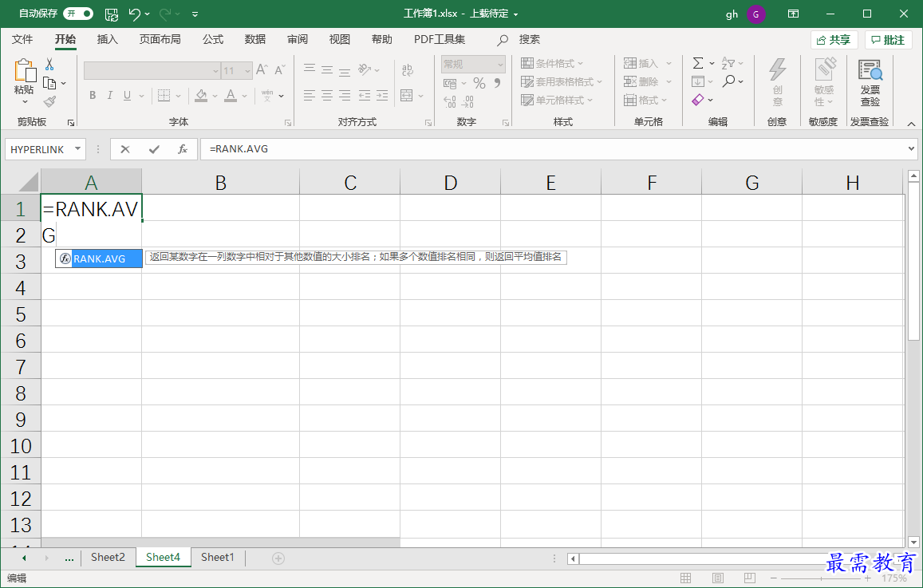Click Increase Decimal icon
Viewport: 923px width, 588px height.
(x=450, y=102)
